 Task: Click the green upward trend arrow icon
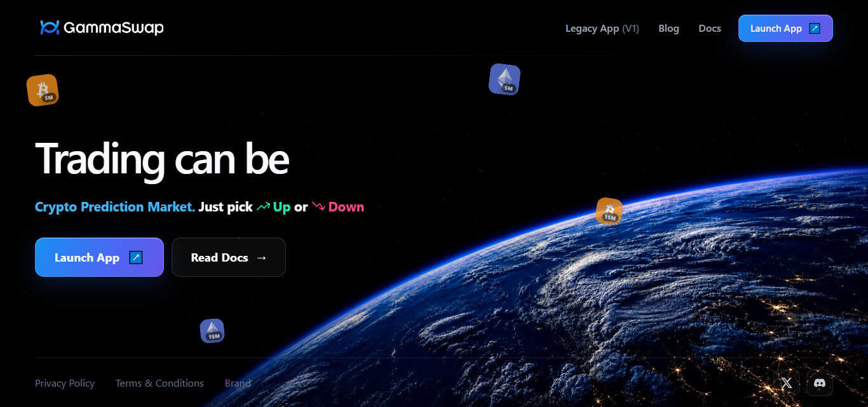[x=263, y=207]
